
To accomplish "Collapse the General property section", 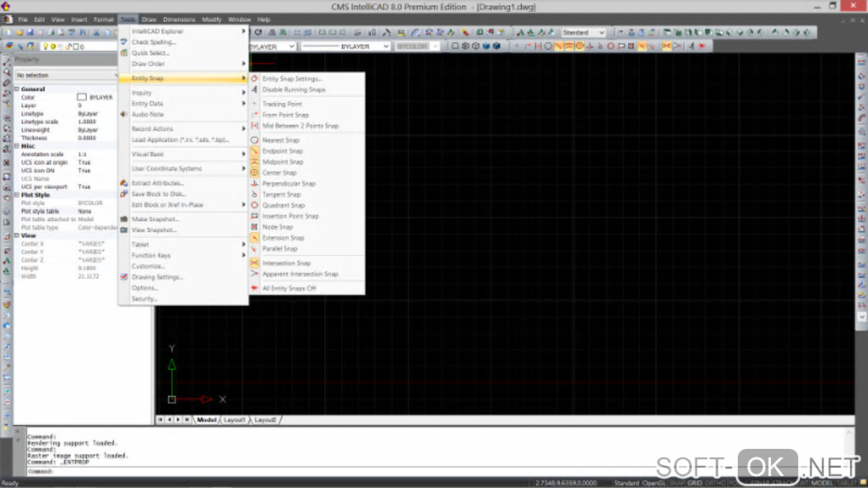I will point(17,89).
